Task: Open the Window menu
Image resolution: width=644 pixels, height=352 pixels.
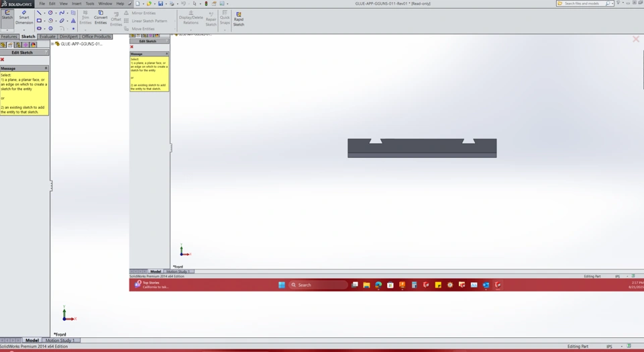Action: point(105,3)
